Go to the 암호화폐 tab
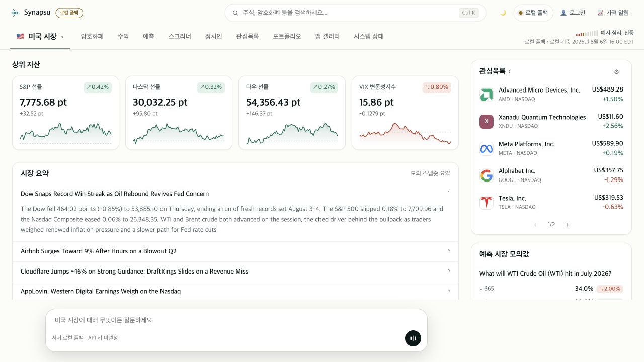This screenshot has height=362, width=644. 92,36
